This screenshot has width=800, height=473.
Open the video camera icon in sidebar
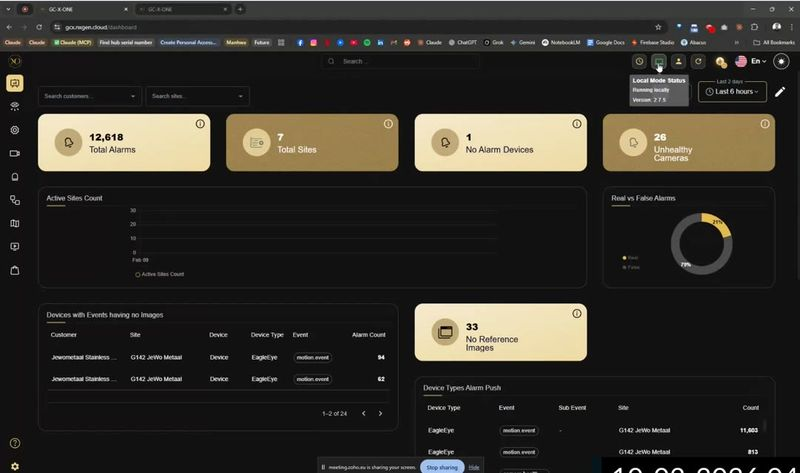[15, 153]
